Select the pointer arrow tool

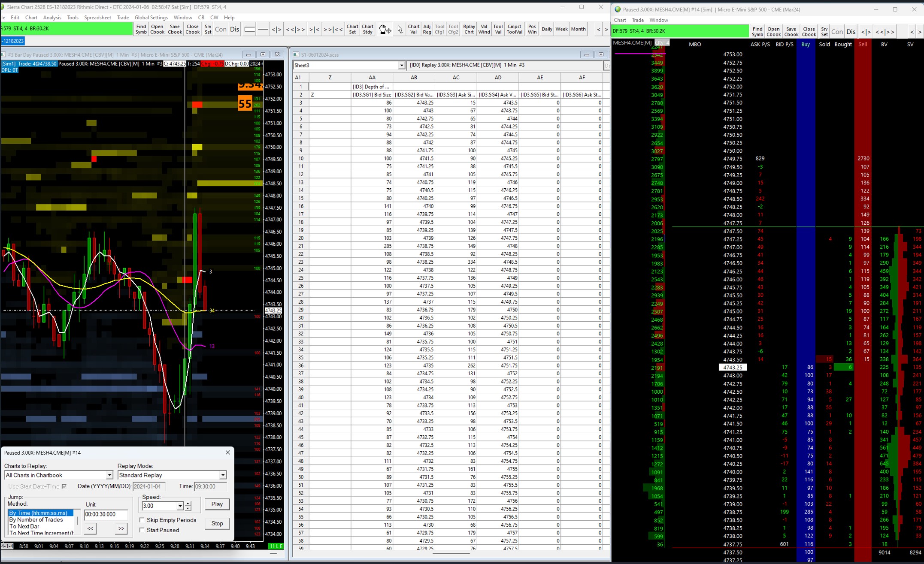click(x=400, y=29)
